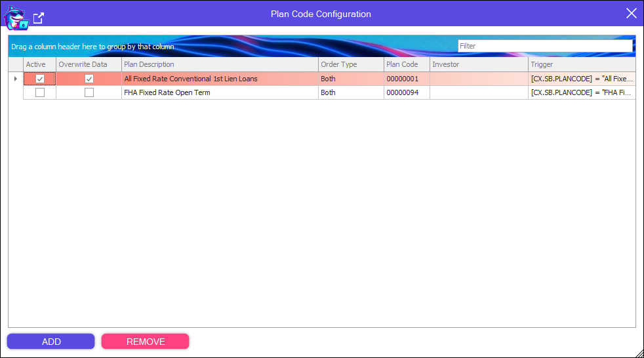Click the window resize grip corner
The height and width of the screenshot is (358, 644).
click(638, 353)
